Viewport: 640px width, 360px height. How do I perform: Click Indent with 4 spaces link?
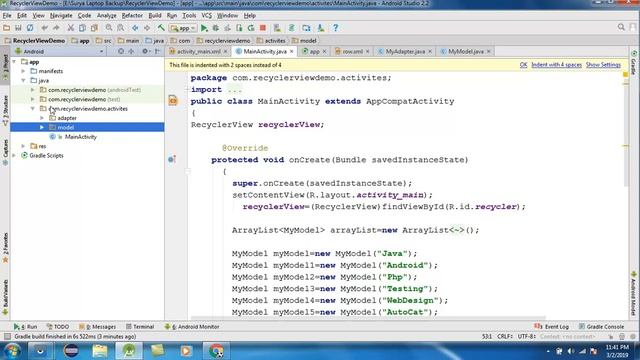[556, 65]
